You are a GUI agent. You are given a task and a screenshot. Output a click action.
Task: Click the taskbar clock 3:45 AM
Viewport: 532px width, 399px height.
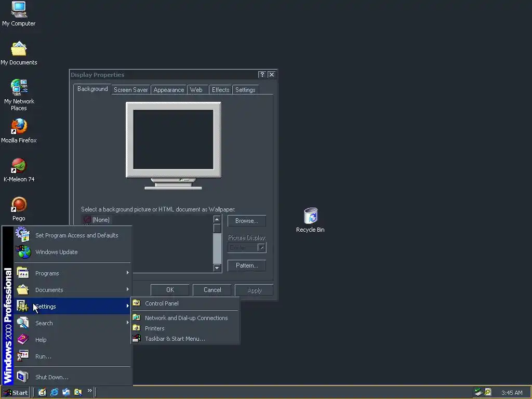tap(512, 393)
